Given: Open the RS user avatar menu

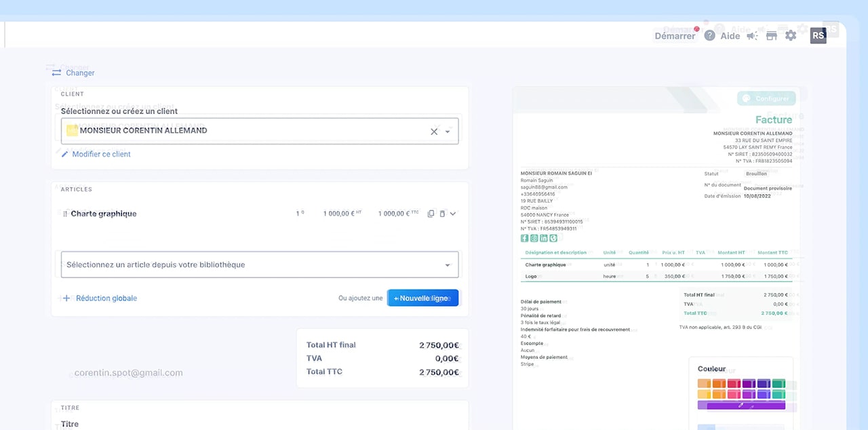Looking at the screenshot, I should click(x=818, y=35).
